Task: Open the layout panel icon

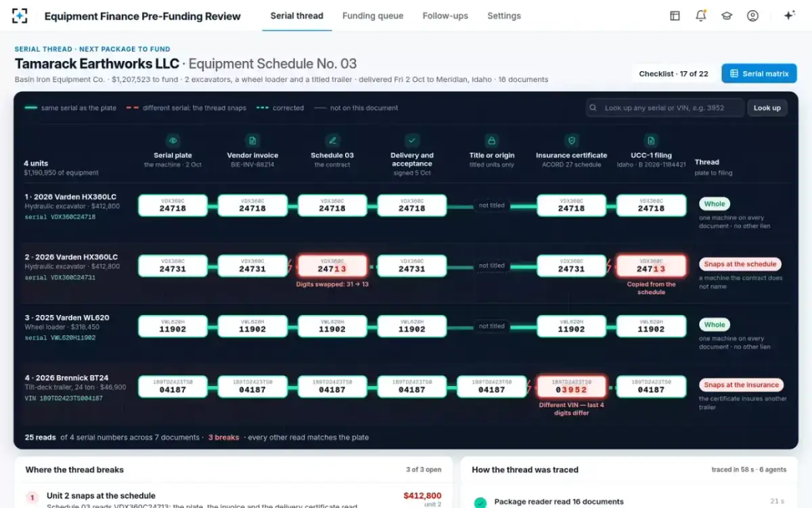Action: coord(675,16)
